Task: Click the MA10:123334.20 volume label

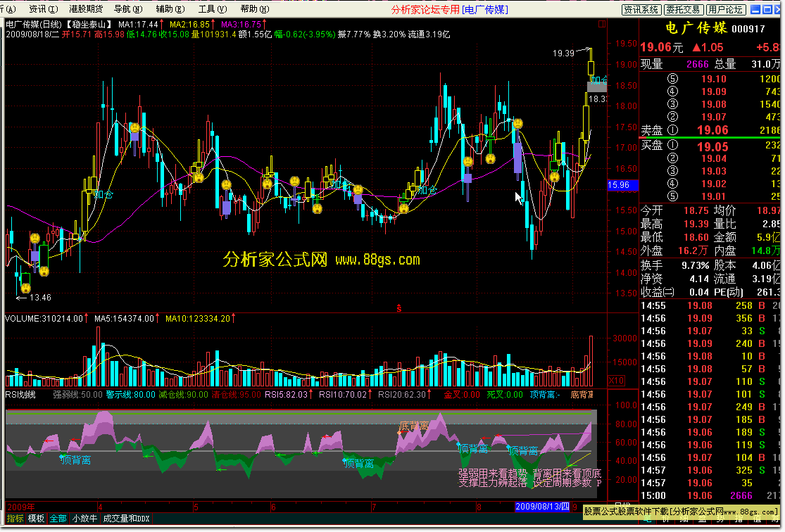Action: point(198,319)
